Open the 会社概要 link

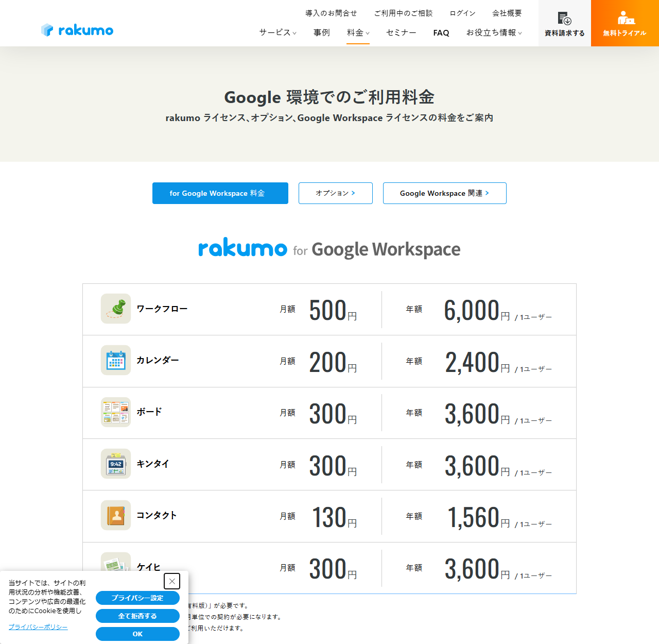(507, 13)
